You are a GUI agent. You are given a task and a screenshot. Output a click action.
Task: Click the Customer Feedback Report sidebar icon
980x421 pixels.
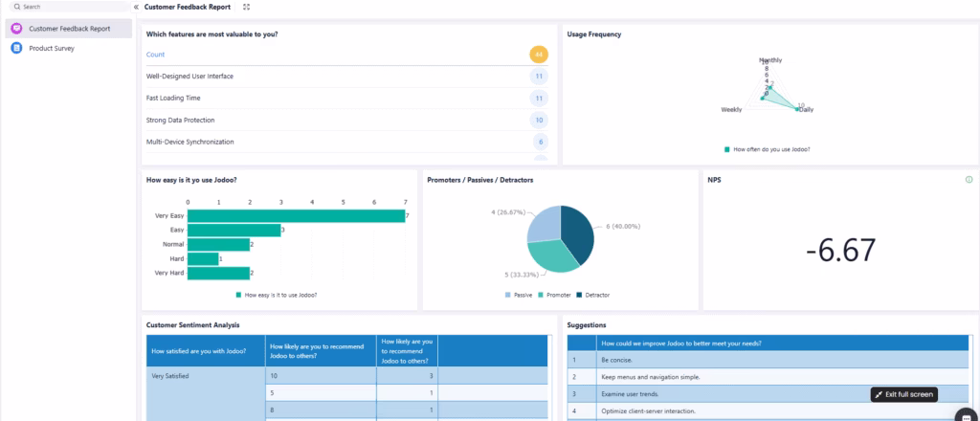coord(16,29)
